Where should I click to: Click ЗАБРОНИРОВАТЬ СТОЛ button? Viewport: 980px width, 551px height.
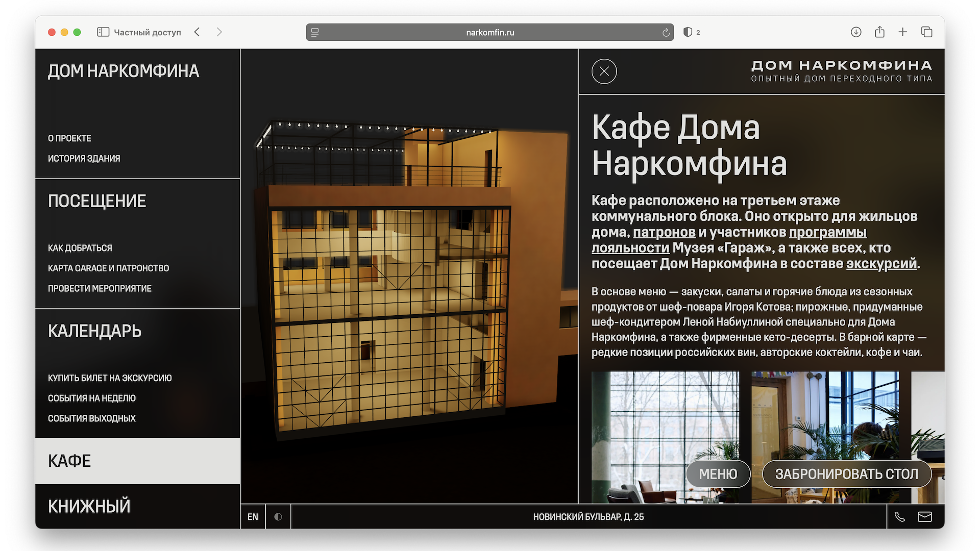pyautogui.click(x=846, y=474)
